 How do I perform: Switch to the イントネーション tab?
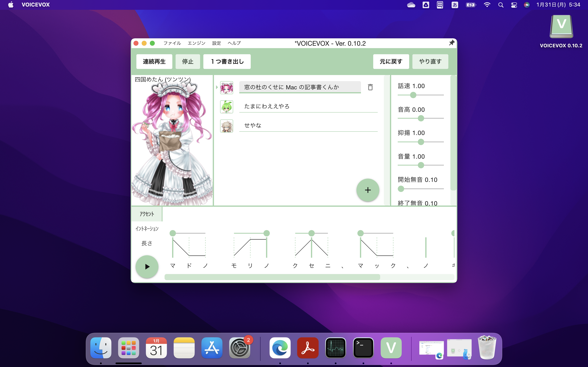click(147, 228)
